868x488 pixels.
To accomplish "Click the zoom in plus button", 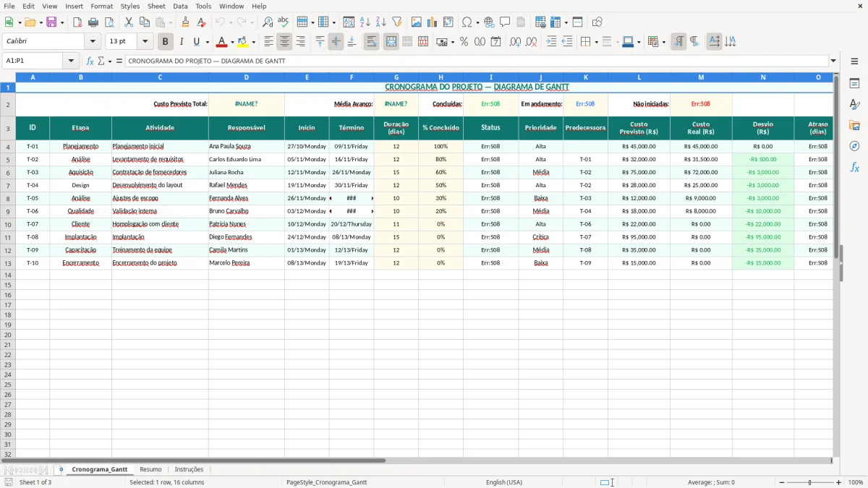I will pyautogui.click(x=839, y=482).
